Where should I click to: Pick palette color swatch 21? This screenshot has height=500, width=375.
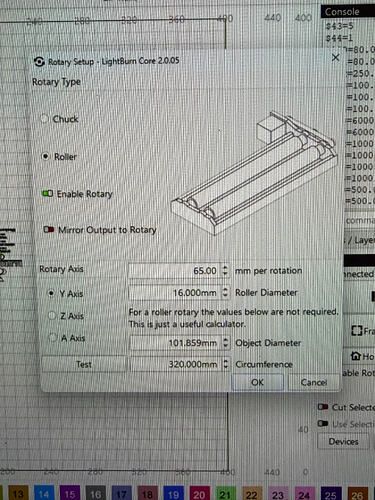point(225,493)
